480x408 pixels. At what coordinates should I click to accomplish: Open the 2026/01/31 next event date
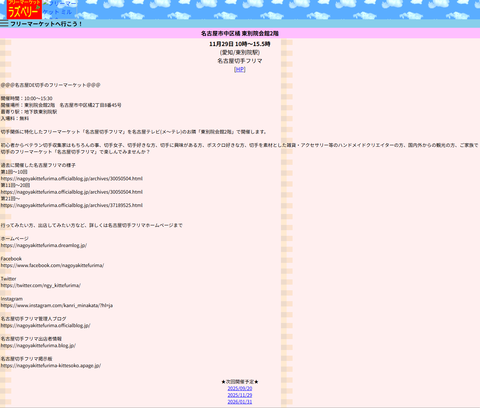pyautogui.click(x=240, y=402)
